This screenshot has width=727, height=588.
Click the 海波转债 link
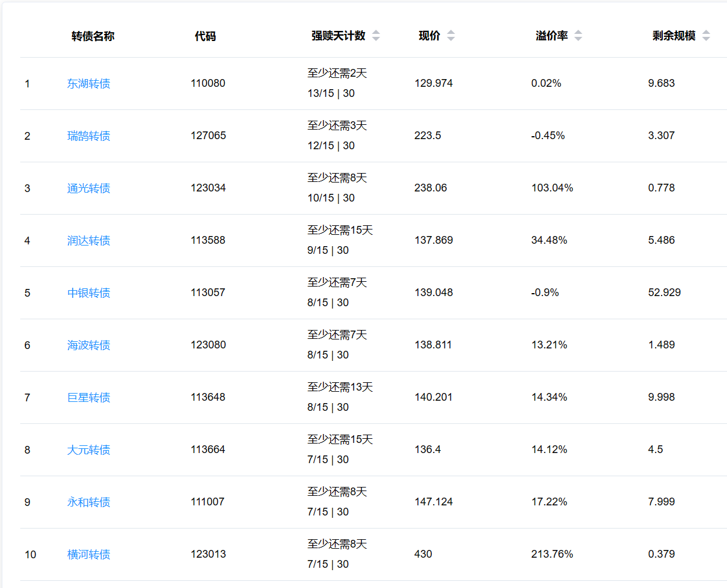pos(89,345)
